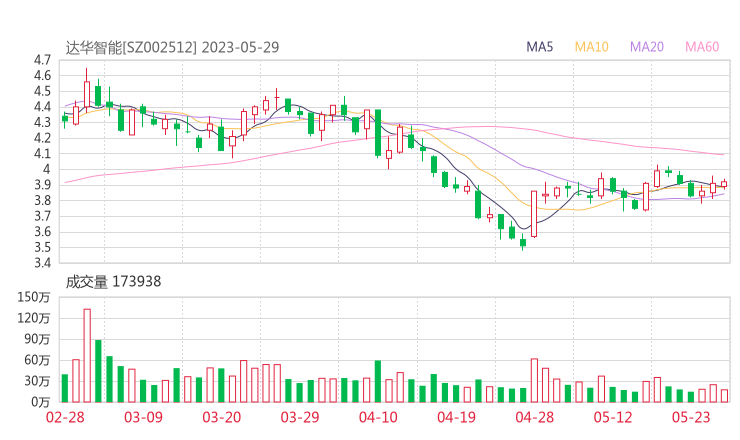This screenshot has width=740, height=440.
Task: Click the 60万 volume axis label
Action: [37, 360]
